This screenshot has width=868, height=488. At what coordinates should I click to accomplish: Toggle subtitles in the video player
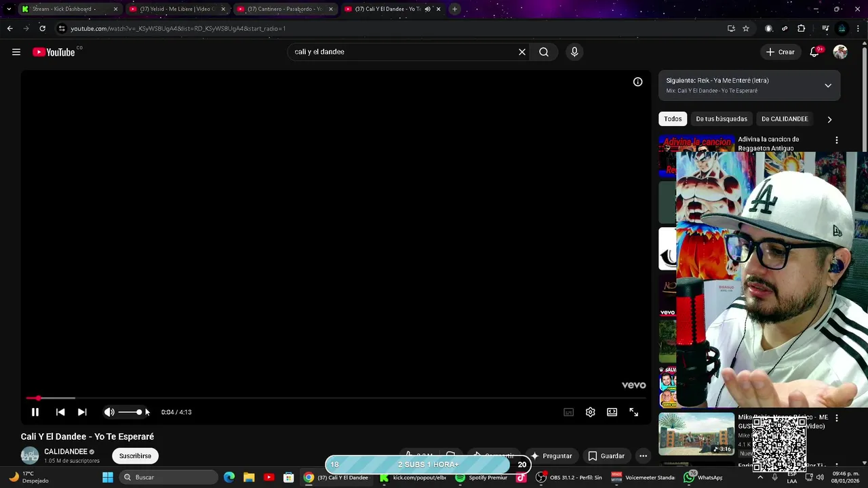(568, 412)
